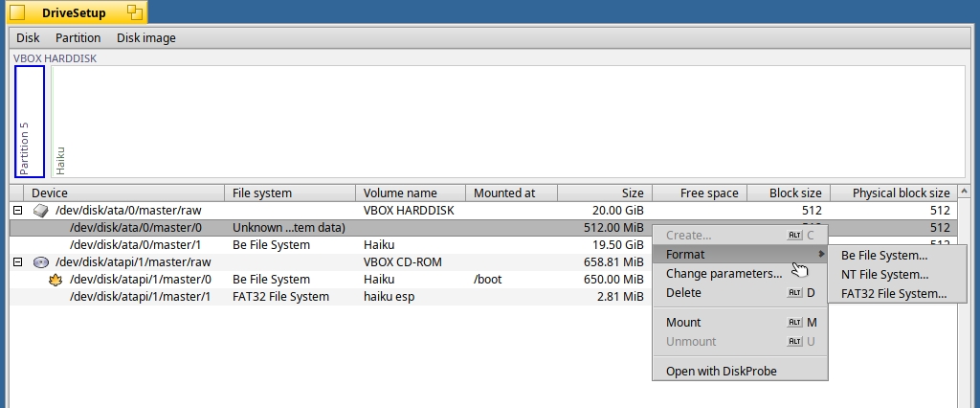Choose FAT32 File System format option
The image size is (980, 408).
point(893,294)
